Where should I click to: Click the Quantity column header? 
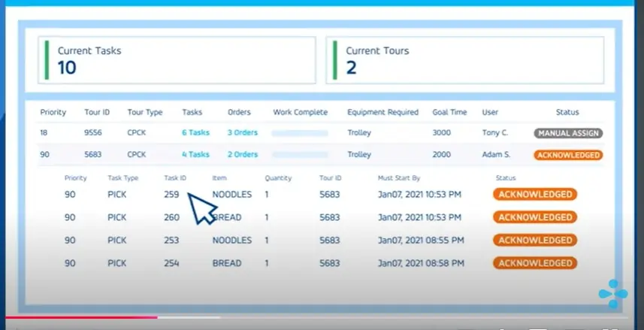pyautogui.click(x=278, y=178)
